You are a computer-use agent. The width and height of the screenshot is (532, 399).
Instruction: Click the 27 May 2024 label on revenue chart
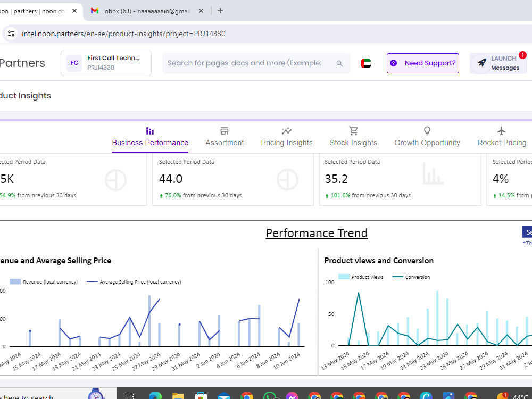tap(147, 362)
